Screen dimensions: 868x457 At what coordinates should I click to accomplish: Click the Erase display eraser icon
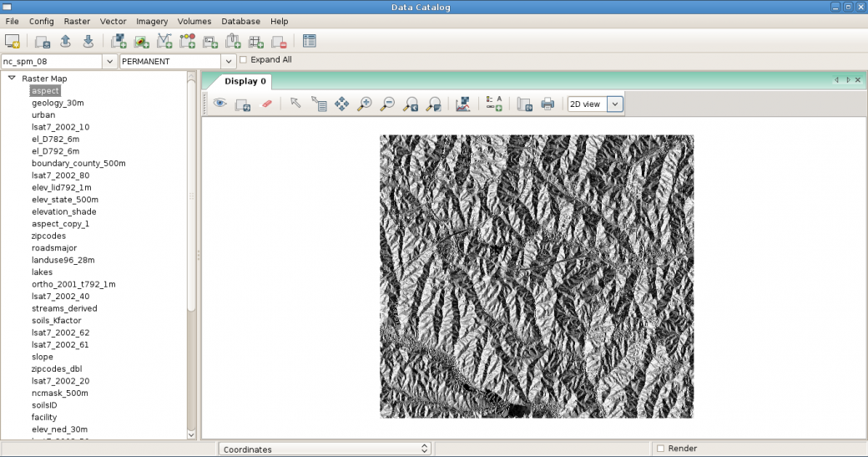pos(267,104)
